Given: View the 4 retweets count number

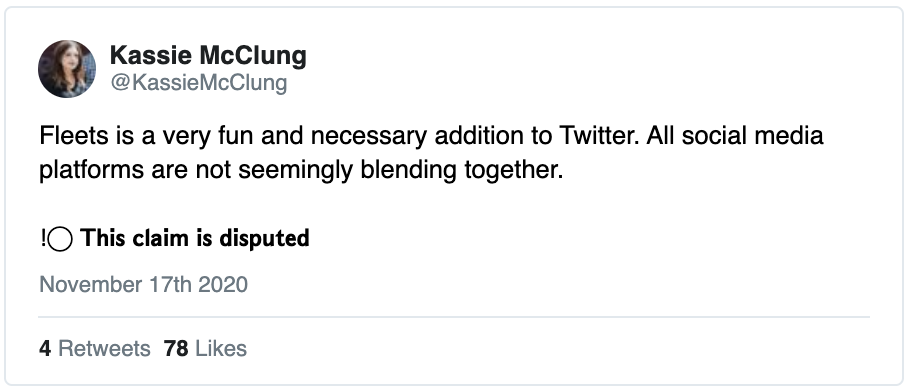Looking at the screenshot, I should (x=45, y=349).
